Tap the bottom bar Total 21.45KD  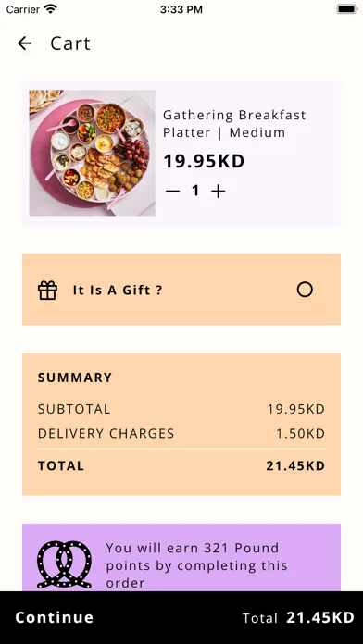click(298, 618)
